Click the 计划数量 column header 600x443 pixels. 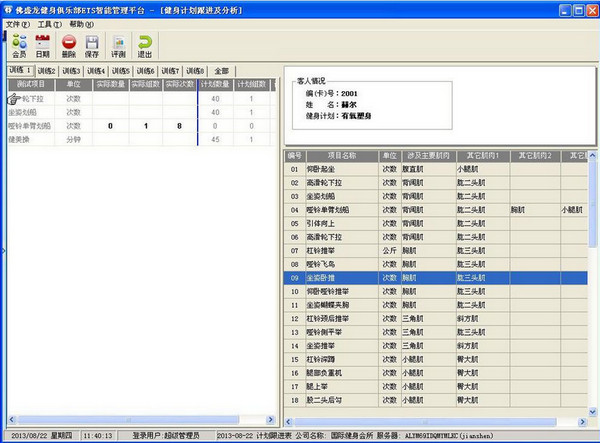(x=215, y=85)
